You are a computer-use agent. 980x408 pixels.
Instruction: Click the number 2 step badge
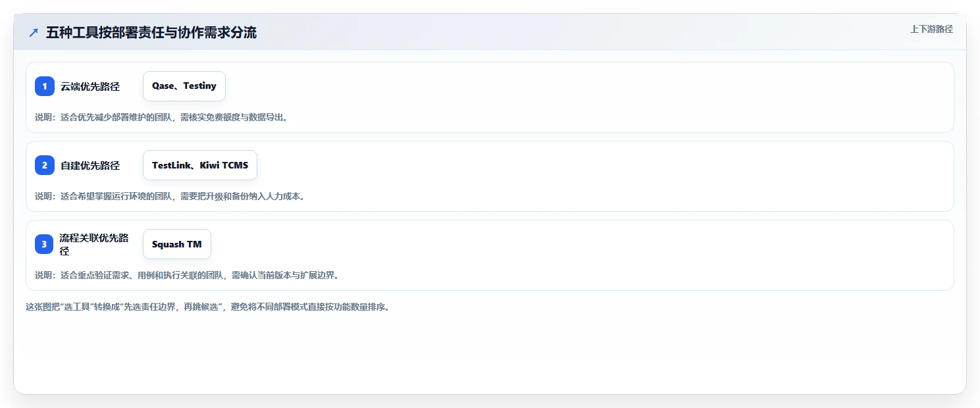coord(45,165)
